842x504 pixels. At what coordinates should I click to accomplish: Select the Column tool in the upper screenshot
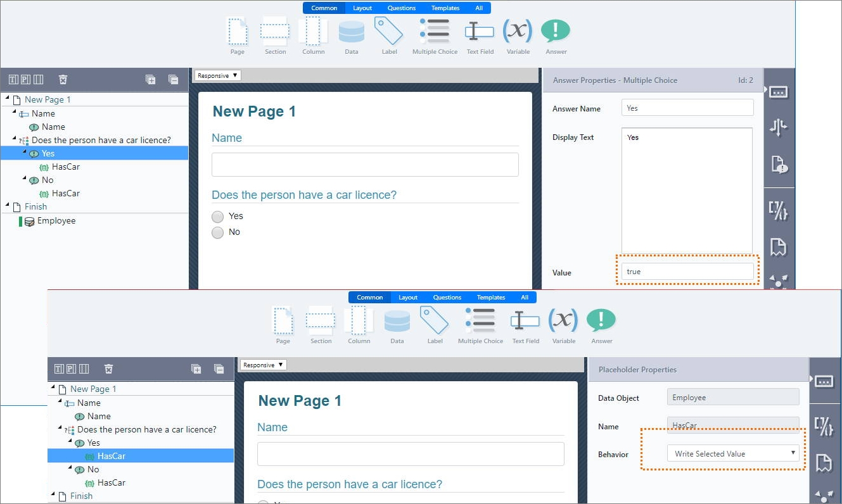(x=313, y=35)
